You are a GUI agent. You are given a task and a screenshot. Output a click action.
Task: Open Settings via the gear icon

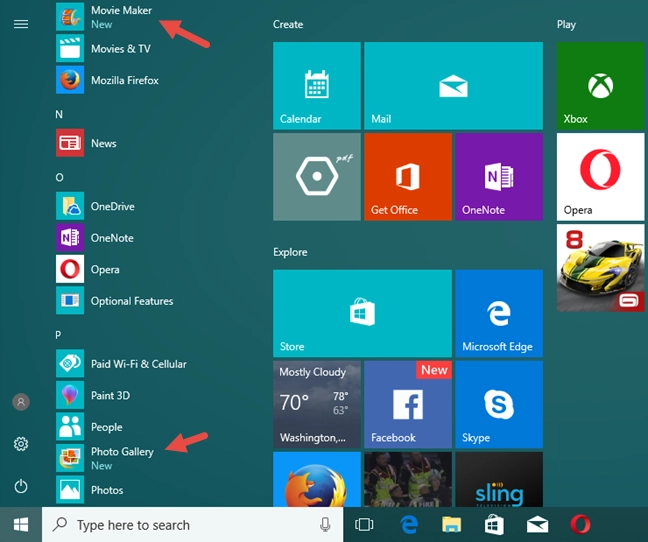point(21,444)
